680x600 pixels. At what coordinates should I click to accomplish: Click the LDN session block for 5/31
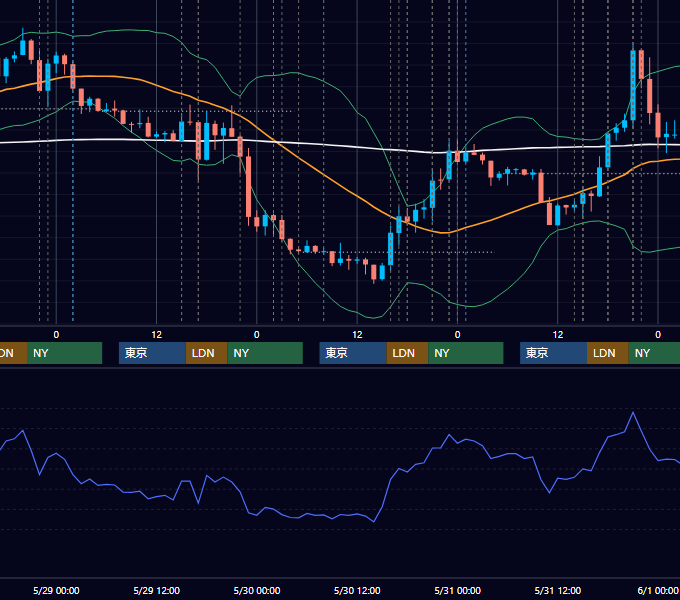pyautogui.click(x=608, y=353)
